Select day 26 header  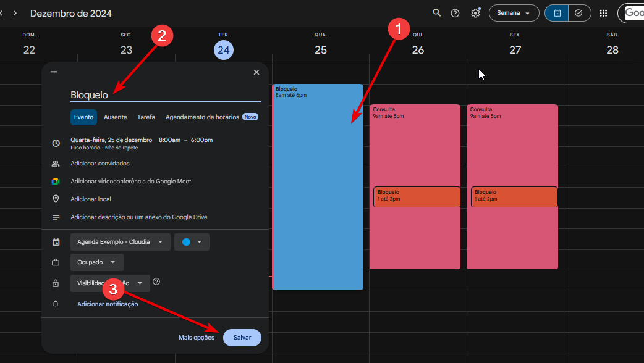click(418, 50)
